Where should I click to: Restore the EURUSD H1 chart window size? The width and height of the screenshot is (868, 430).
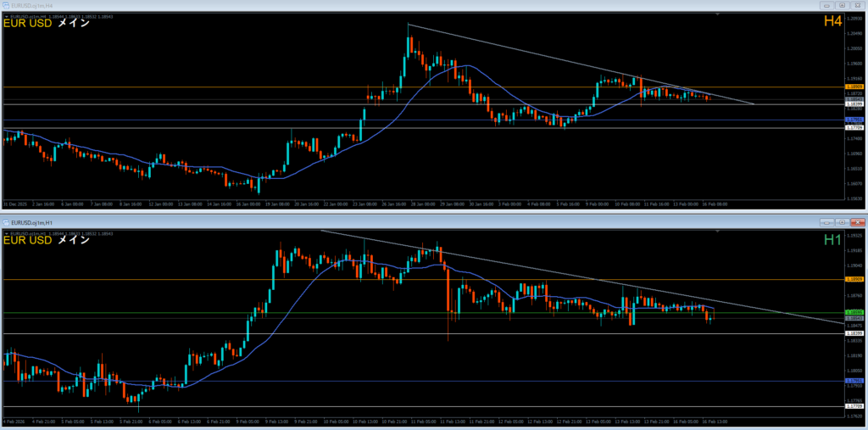coord(842,222)
